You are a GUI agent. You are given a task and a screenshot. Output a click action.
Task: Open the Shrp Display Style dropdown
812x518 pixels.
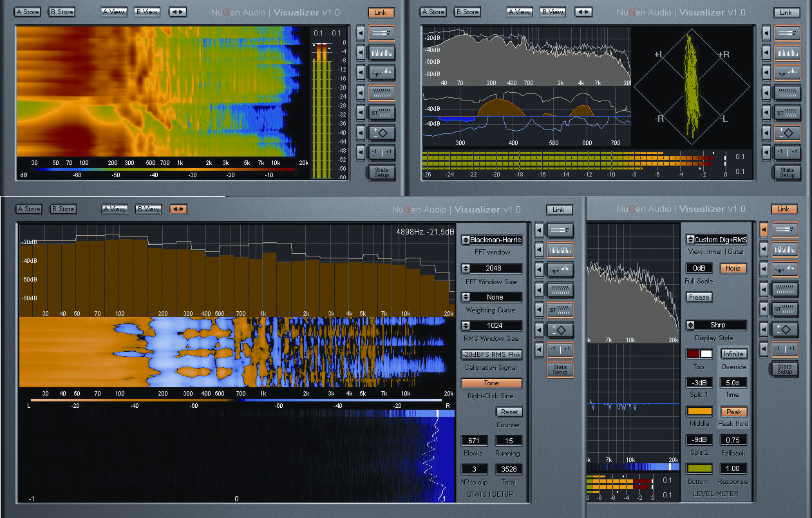pyautogui.click(x=717, y=325)
